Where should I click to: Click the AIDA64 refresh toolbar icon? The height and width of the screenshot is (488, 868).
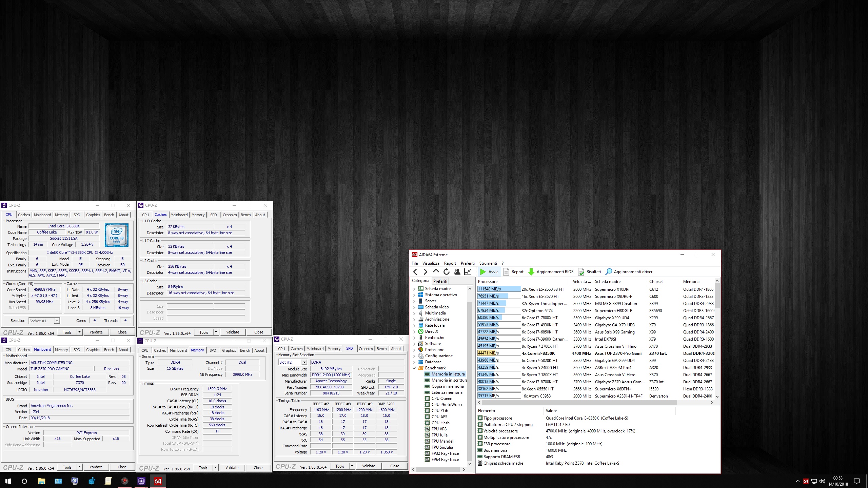447,271
